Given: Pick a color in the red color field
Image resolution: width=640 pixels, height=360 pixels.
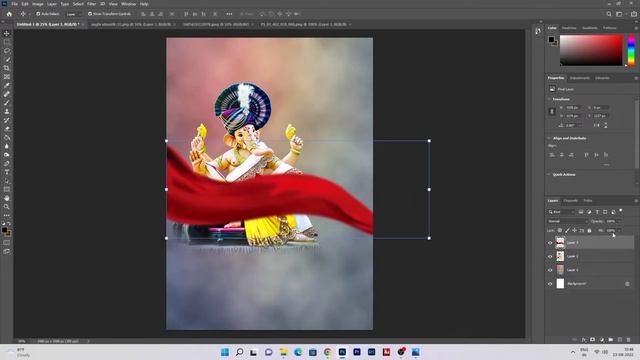Looking at the screenshot, I should (591, 50).
